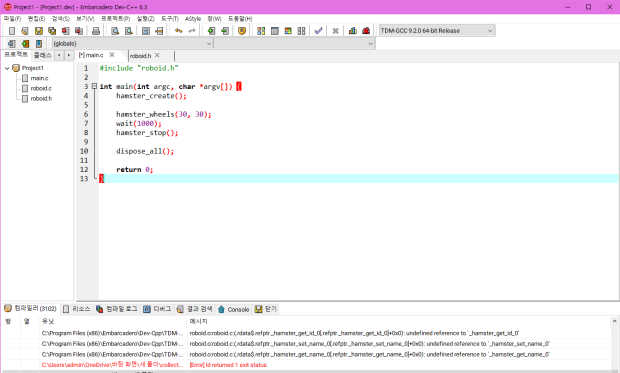
Task: Click the Save (yellow floppy disk) icon
Action: (x=39, y=30)
